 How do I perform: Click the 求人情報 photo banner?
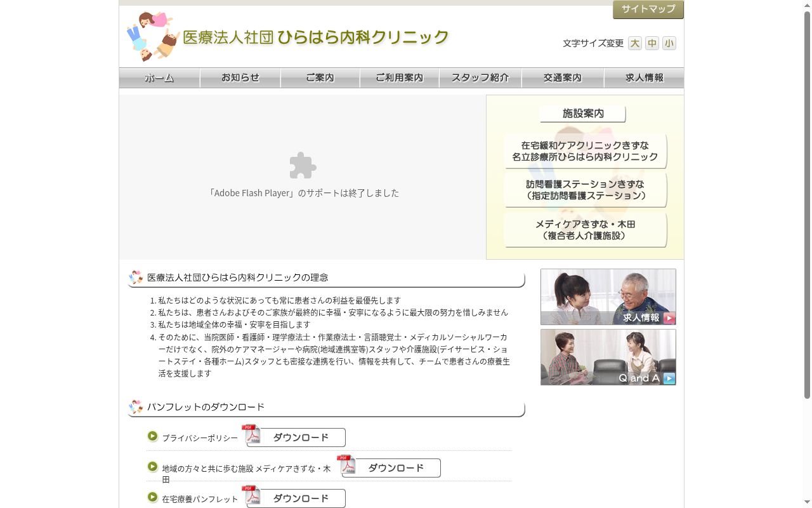[x=608, y=297]
